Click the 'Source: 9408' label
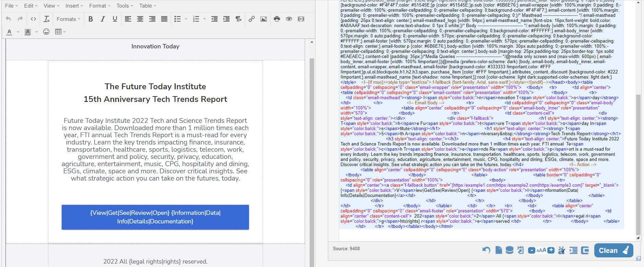Image resolution: width=644 pixels, height=267 pixels. click(346, 249)
